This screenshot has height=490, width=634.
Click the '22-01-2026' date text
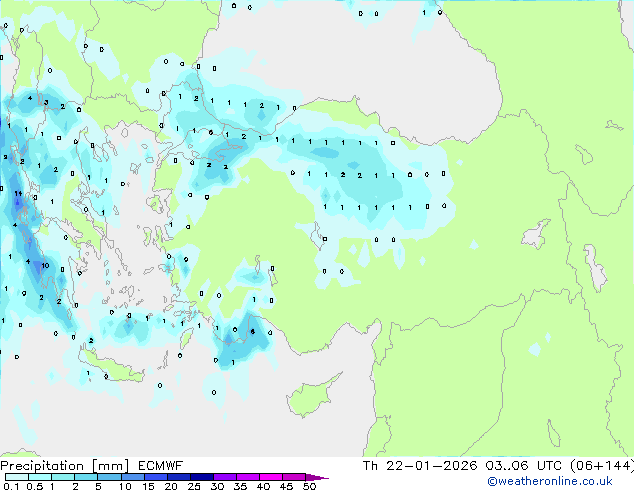[x=431, y=466]
